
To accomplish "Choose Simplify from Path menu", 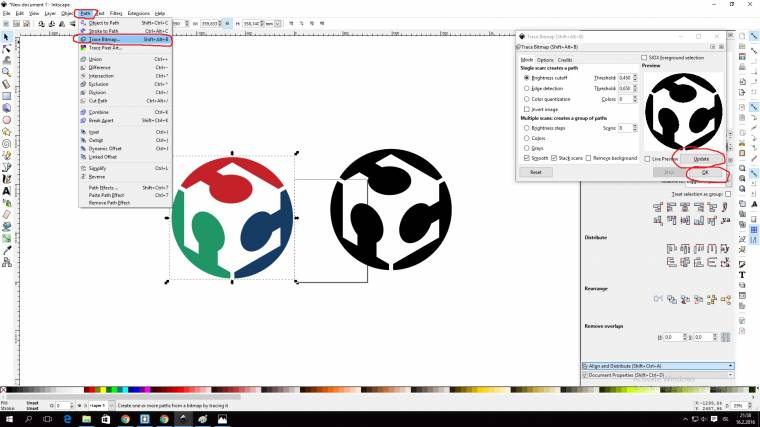I will pyautogui.click(x=125, y=168).
